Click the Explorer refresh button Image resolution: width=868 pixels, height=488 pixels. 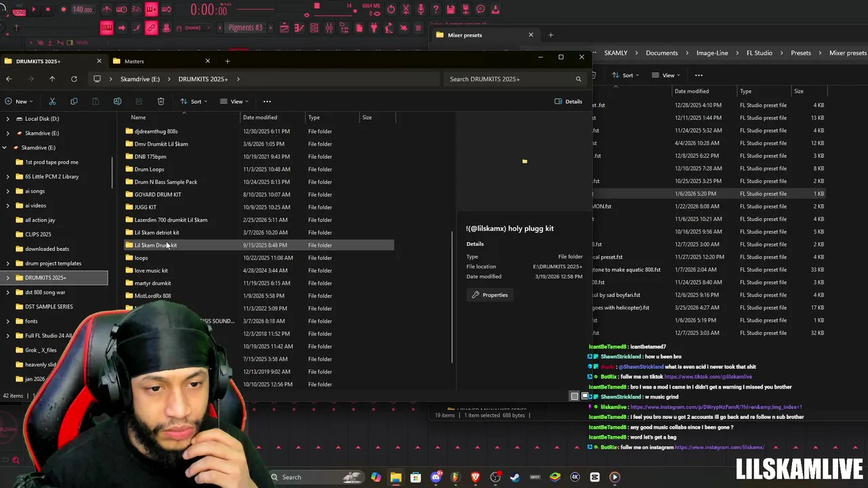(x=74, y=79)
